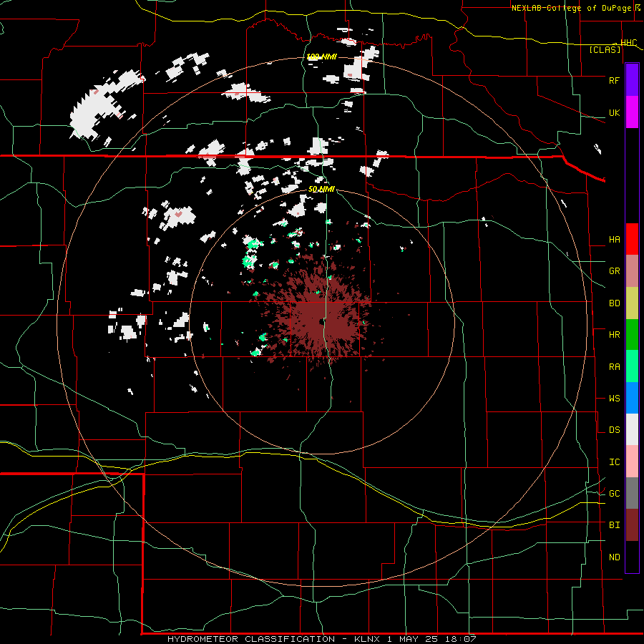The width and height of the screenshot is (644, 644).
Task: Select the yellow BD legend swatch
Action: click(632, 303)
